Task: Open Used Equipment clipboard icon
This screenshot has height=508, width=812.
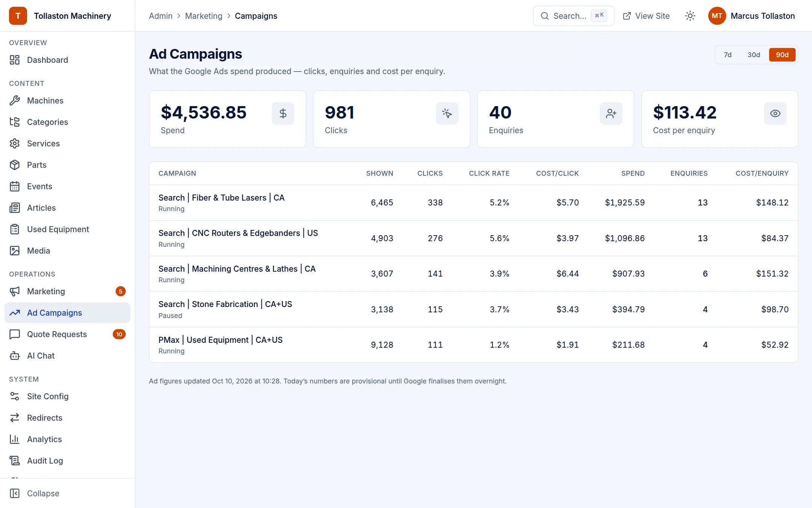Action: 15,229
